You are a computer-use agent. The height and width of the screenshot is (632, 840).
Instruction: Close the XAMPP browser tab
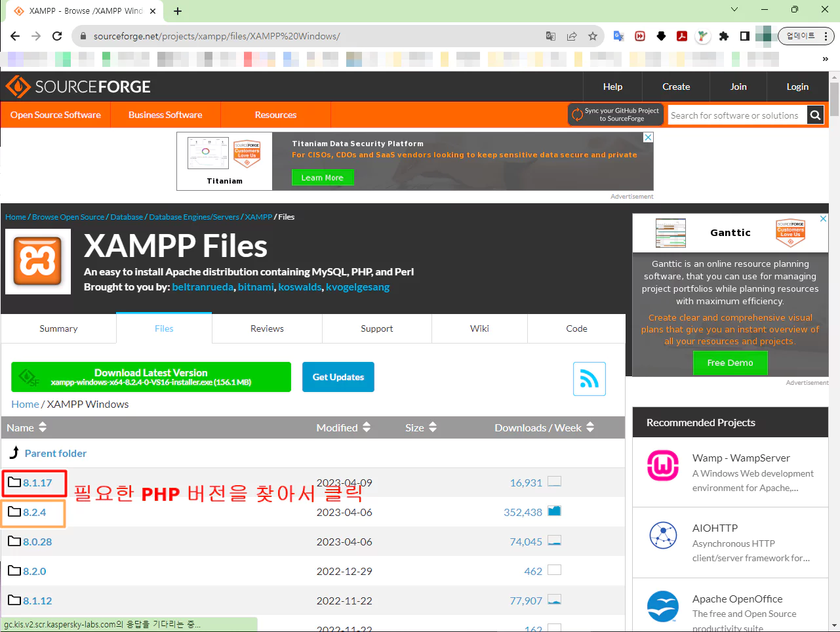153,11
